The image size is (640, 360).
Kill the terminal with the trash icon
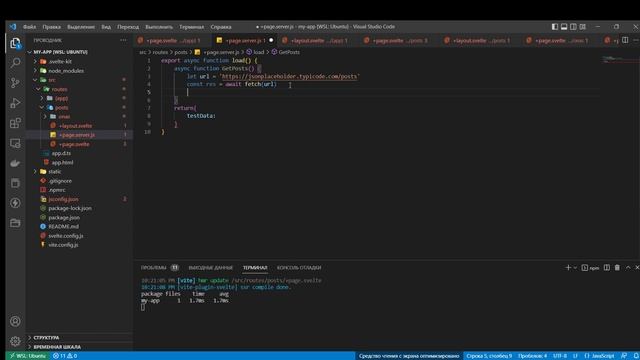[x=617, y=268]
